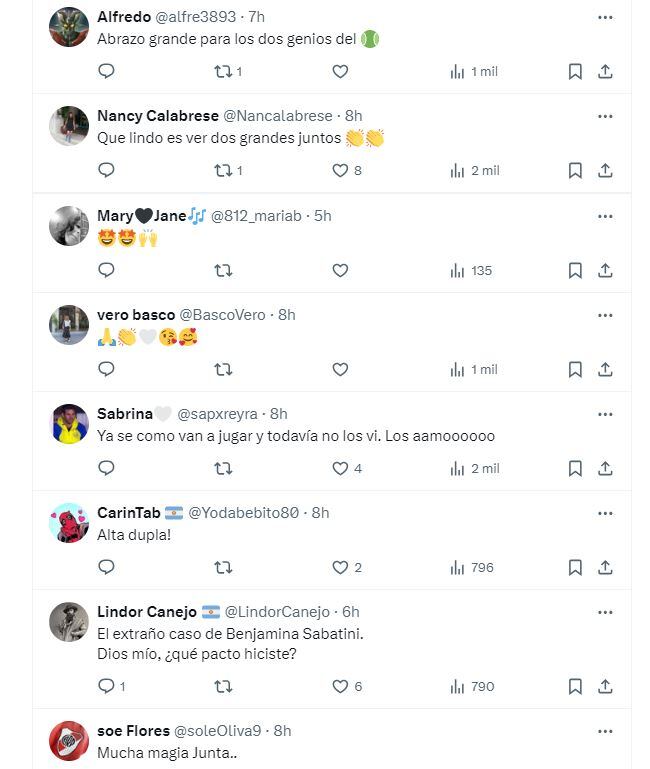Reply to Alfredo's tweet
Screen dimensions: 650x769
coord(107,71)
